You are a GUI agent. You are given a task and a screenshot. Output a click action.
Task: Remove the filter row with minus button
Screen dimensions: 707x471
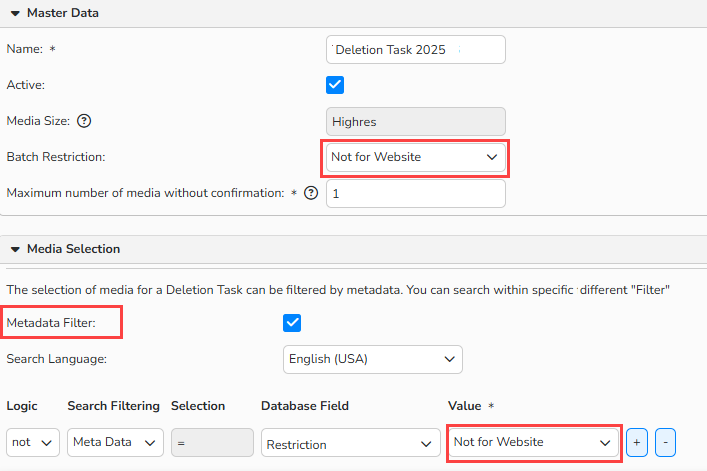pyautogui.click(x=666, y=442)
